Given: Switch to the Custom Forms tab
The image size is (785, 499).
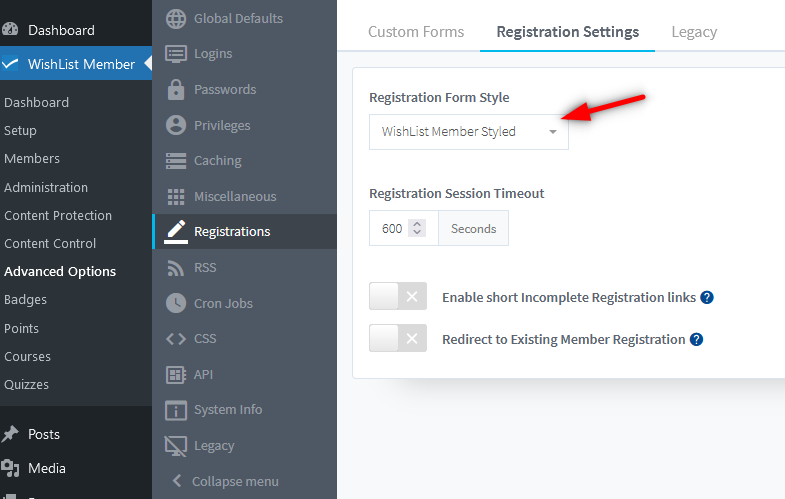Looking at the screenshot, I should (x=416, y=32).
